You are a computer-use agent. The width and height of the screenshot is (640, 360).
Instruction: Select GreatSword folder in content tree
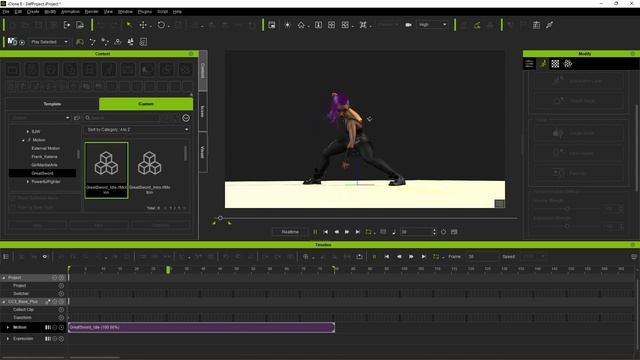point(42,173)
